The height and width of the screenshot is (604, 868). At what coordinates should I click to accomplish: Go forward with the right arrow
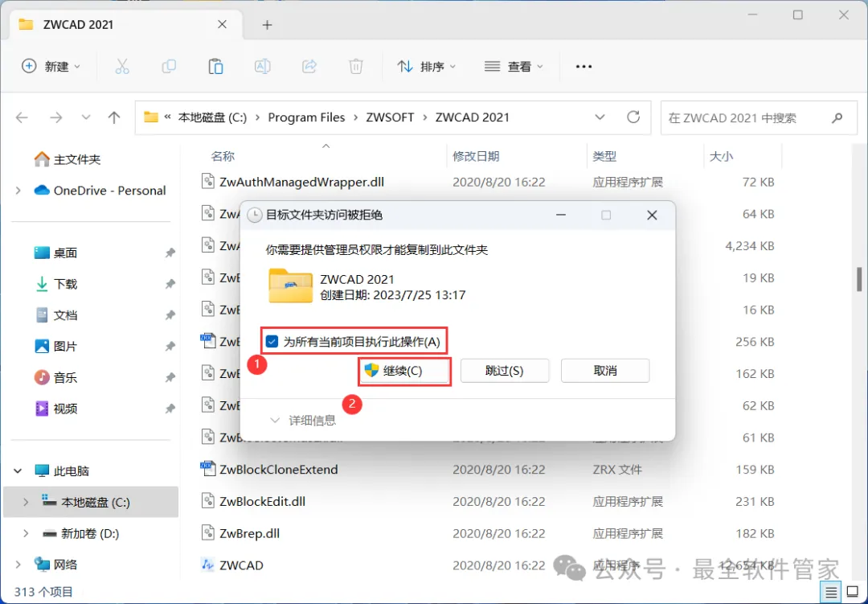coord(55,117)
